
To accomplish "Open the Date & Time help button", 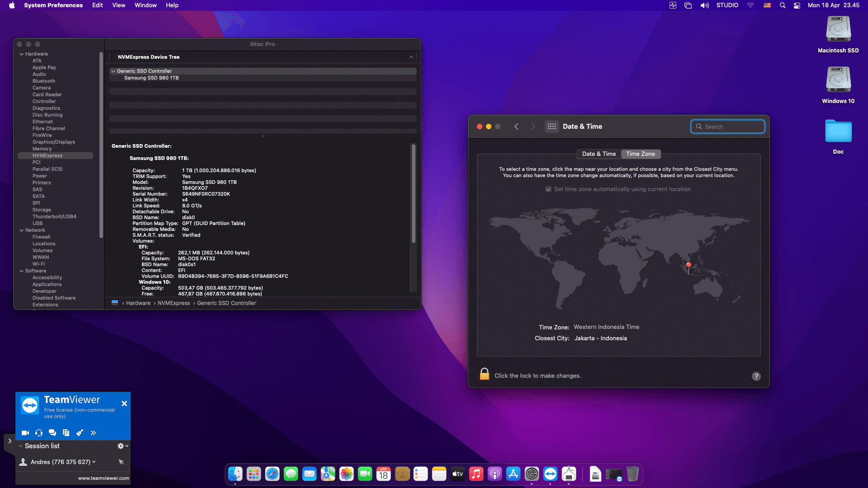I will click(756, 376).
